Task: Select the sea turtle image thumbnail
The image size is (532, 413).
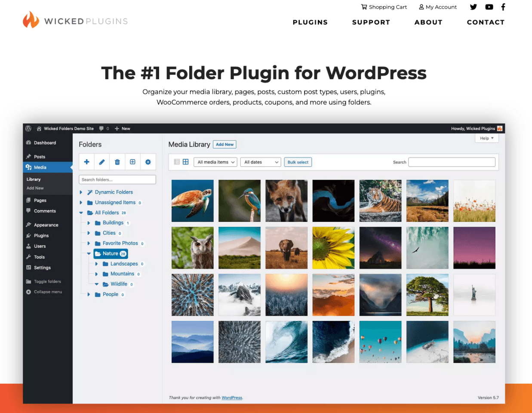Action: click(192, 201)
